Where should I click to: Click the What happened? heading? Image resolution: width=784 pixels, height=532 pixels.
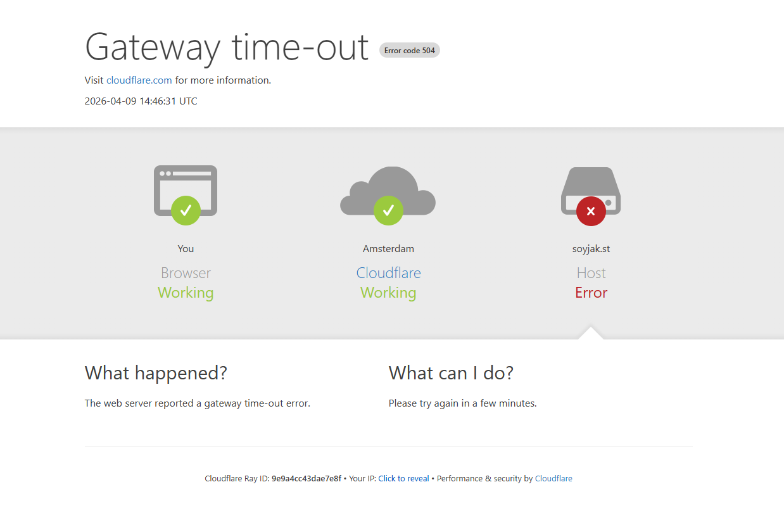click(156, 373)
